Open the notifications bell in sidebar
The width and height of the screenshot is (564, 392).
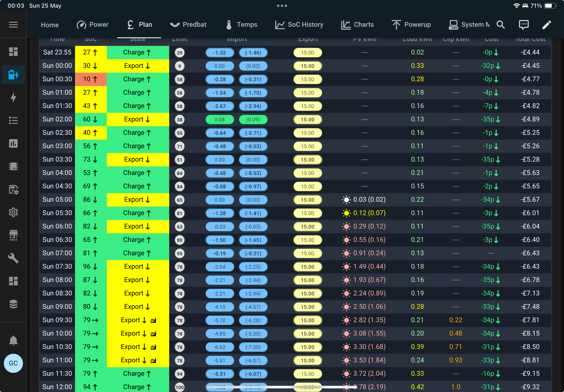[13, 340]
